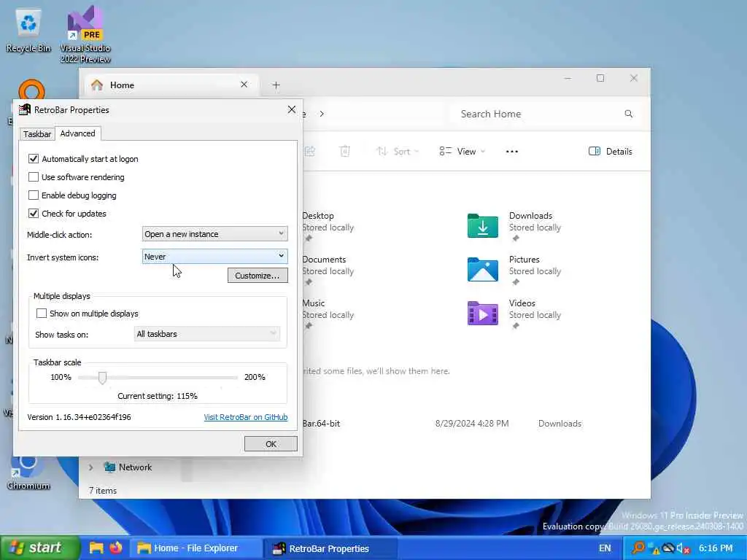Open the Visit RetroBar on GitHub link
The height and width of the screenshot is (560, 747).
click(x=246, y=417)
